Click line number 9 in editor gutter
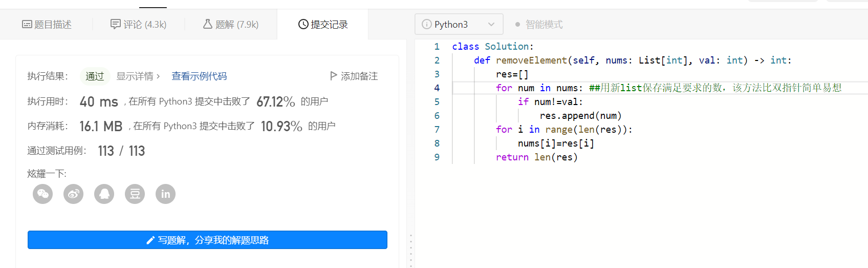The height and width of the screenshot is (268, 868). [x=437, y=157]
